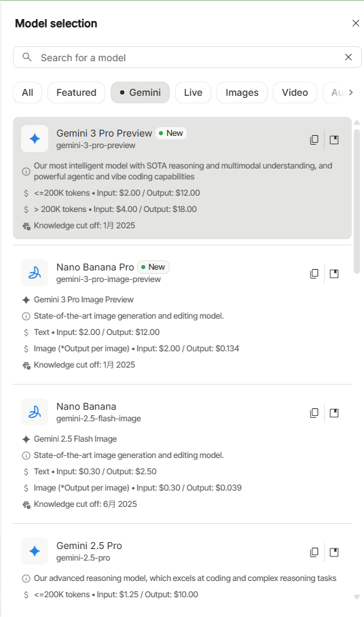Show more filter chips with arrow
364x617 pixels.
(x=351, y=92)
